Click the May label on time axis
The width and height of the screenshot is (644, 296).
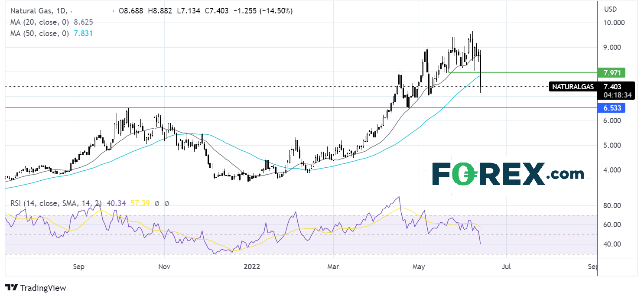click(x=419, y=266)
